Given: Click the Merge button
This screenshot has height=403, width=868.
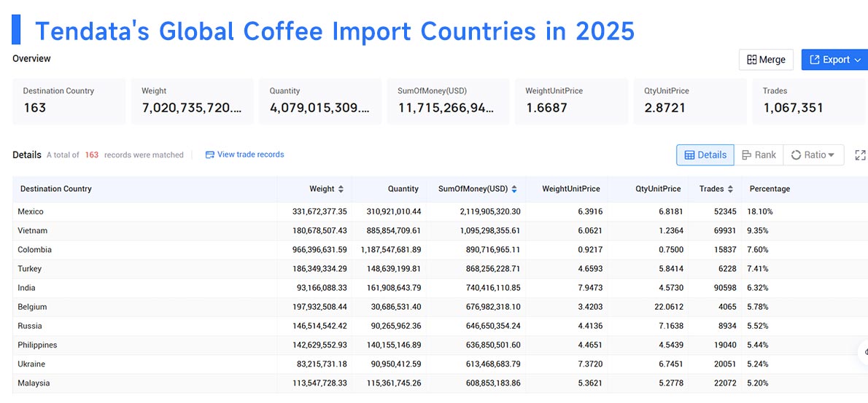Looking at the screenshot, I should point(766,60).
